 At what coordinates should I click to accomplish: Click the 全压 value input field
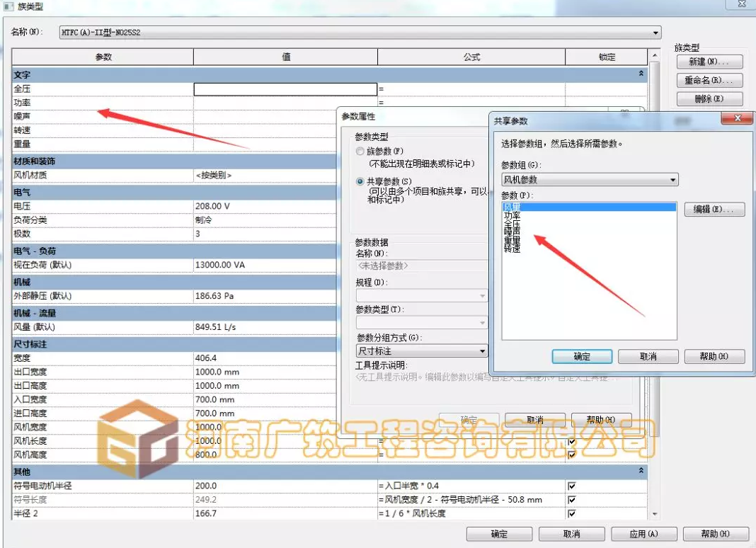point(285,89)
